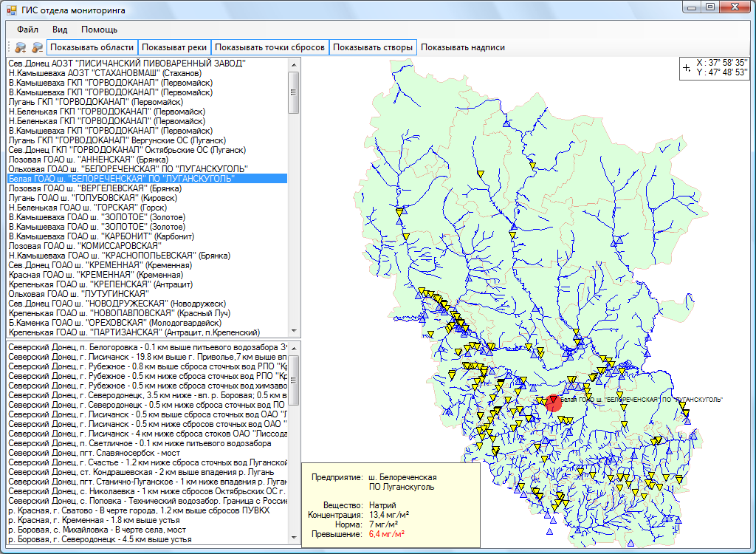Viewport: 756px width, 554px height.
Task: Click the up arrow of the enterprises list scrollbar
Action: pos(294,64)
